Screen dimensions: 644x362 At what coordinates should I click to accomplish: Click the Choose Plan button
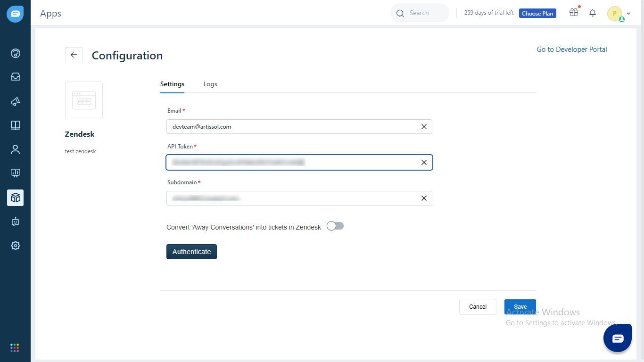click(x=537, y=13)
